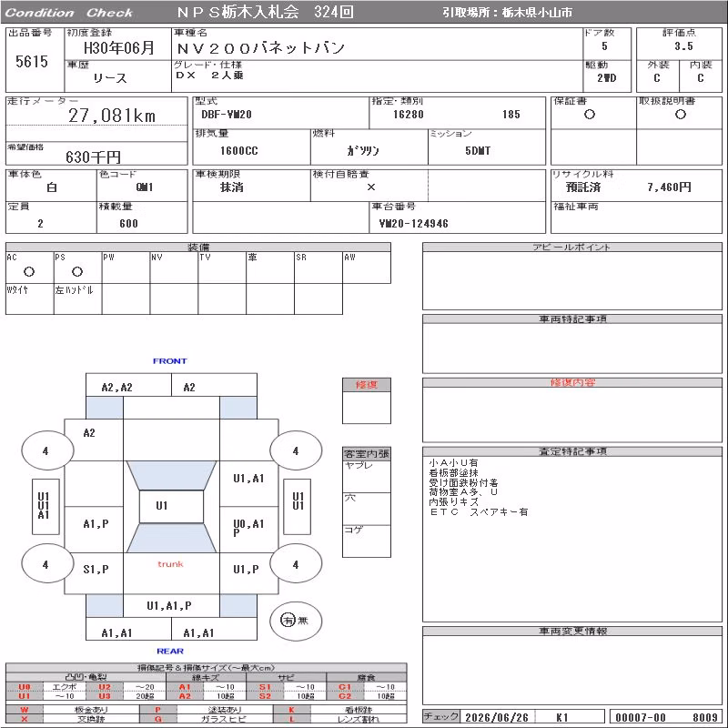This screenshot has width=728, height=728.
Task: Click the warranty book circle mark
Action: pyautogui.click(x=590, y=115)
